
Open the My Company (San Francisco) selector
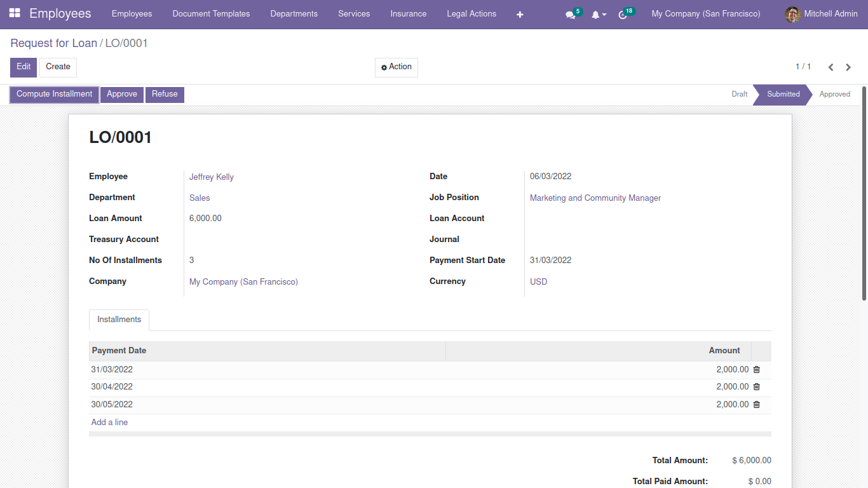705,13
